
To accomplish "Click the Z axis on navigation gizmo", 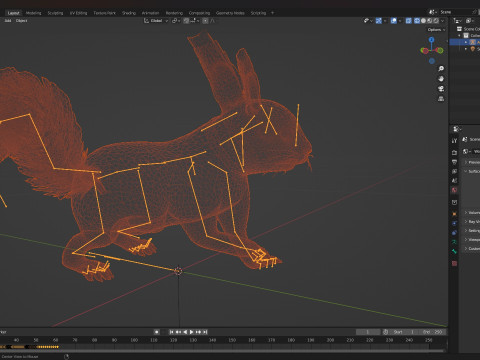I will [432, 40].
